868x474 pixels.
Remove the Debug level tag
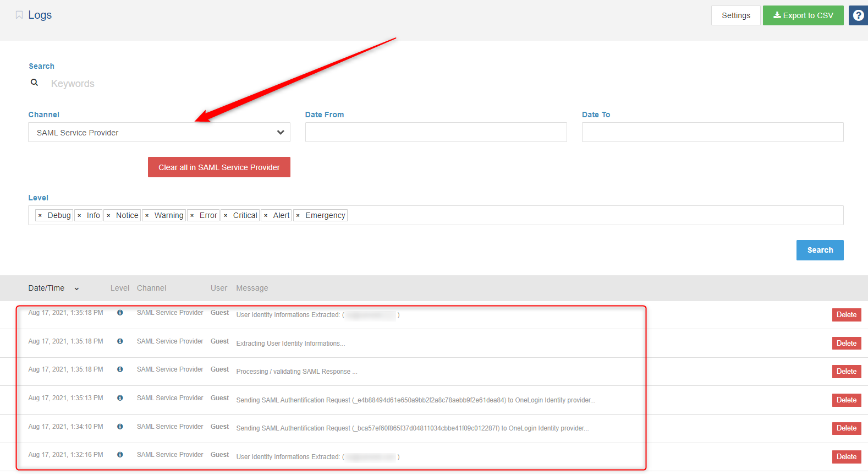[40, 216]
